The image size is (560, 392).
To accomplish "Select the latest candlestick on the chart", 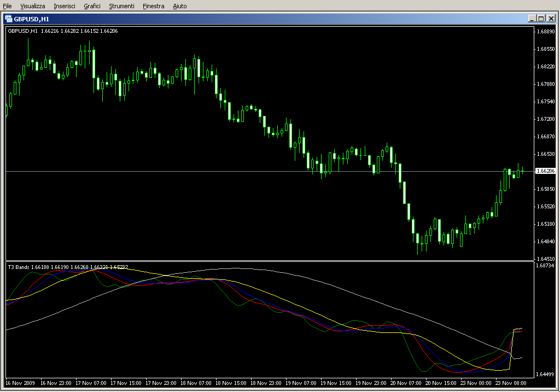I will [522, 171].
